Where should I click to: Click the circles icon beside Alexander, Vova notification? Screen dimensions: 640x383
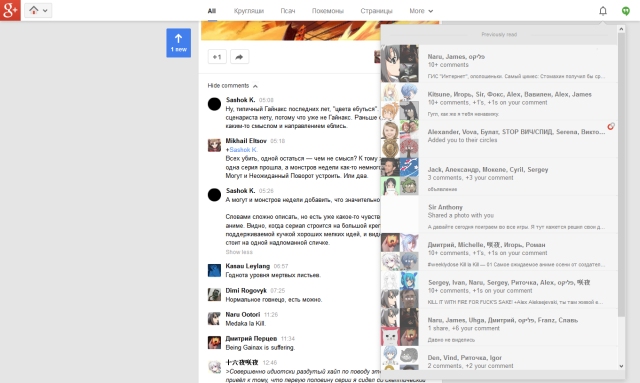(x=611, y=127)
